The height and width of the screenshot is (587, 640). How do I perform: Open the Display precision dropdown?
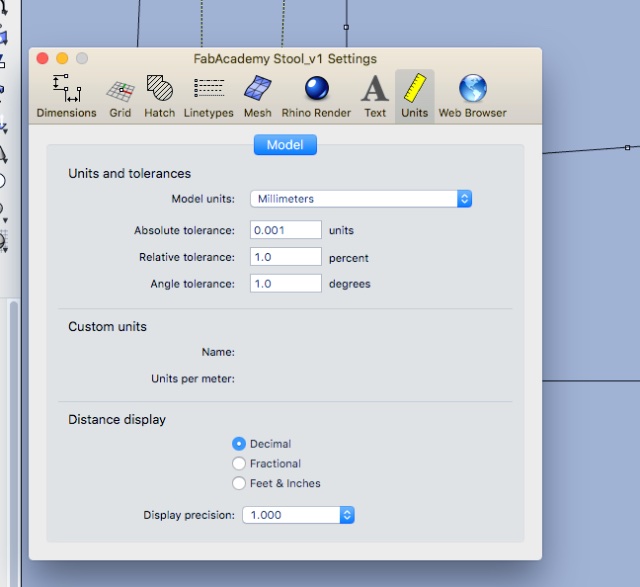298,515
